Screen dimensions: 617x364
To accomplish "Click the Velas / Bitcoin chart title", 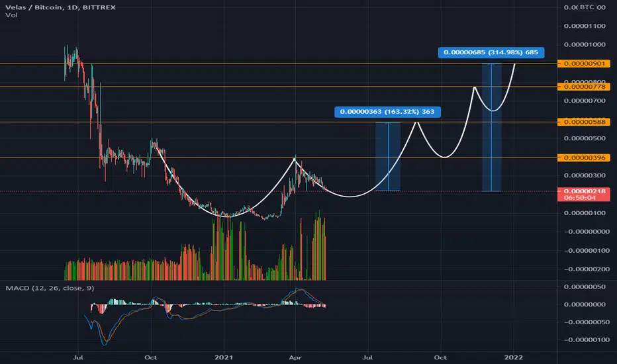I will click(61, 7).
